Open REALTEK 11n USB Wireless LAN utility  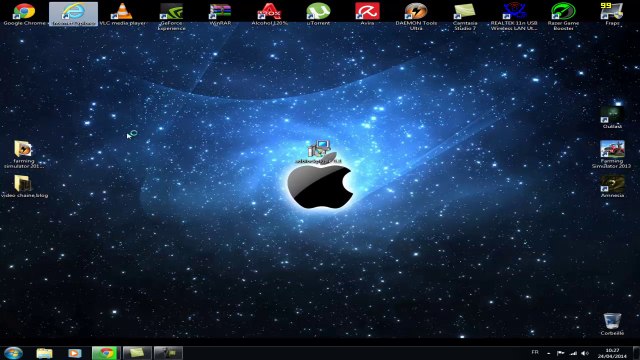coord(514,16)
